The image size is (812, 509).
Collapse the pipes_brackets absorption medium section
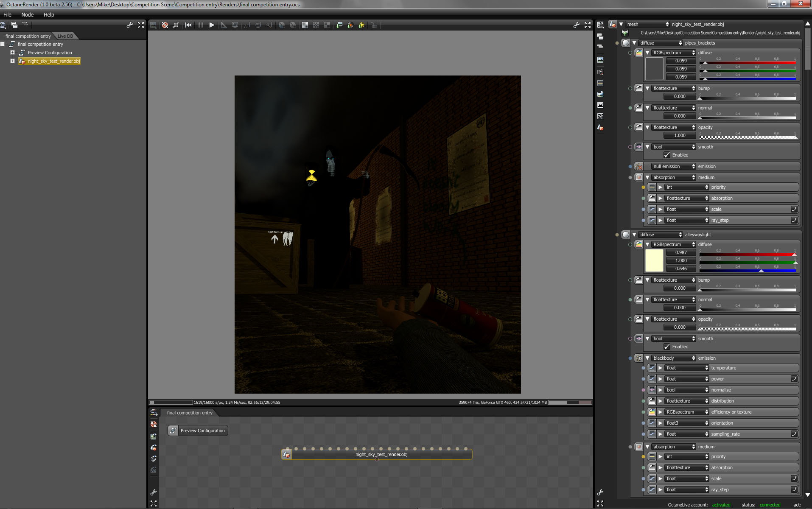click(647, 178)
